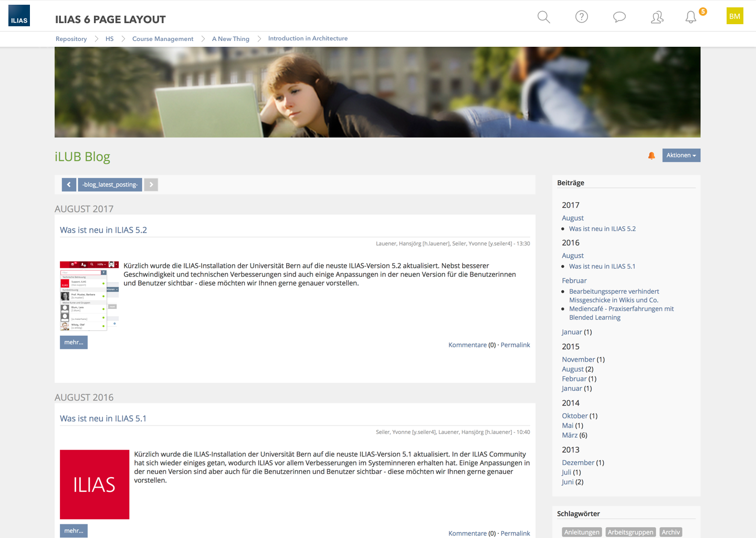Screen dimensions: 756x538
Task: Go to previous blog posting arrow
Action: [69, 184]
